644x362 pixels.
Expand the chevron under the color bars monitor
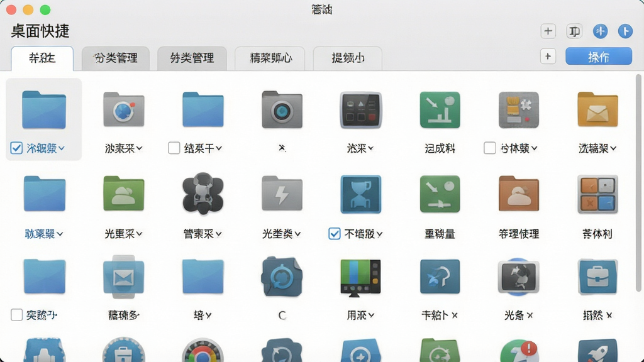tap(371, 315)
